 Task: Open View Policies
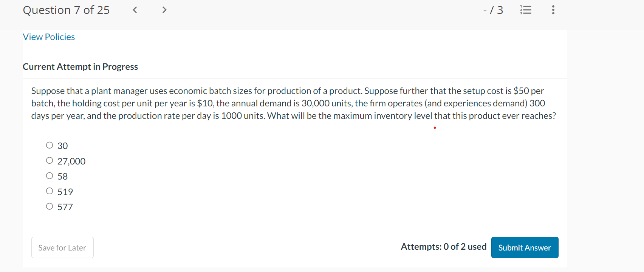pos(48,37)
